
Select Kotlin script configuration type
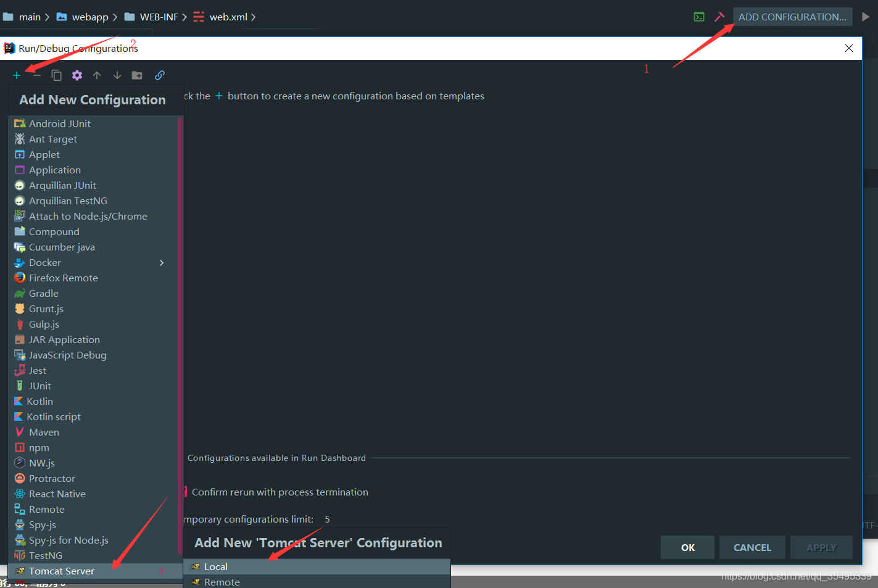(93, 416)
